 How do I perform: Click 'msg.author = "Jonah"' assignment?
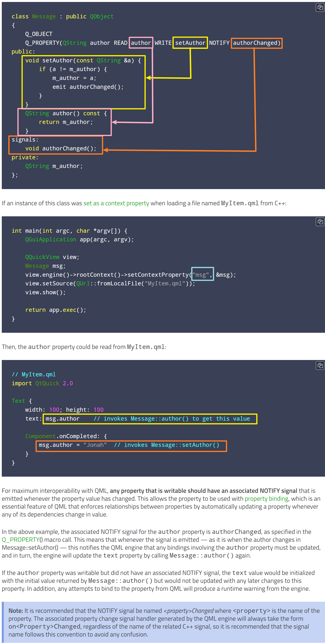[x=73, y=445]
